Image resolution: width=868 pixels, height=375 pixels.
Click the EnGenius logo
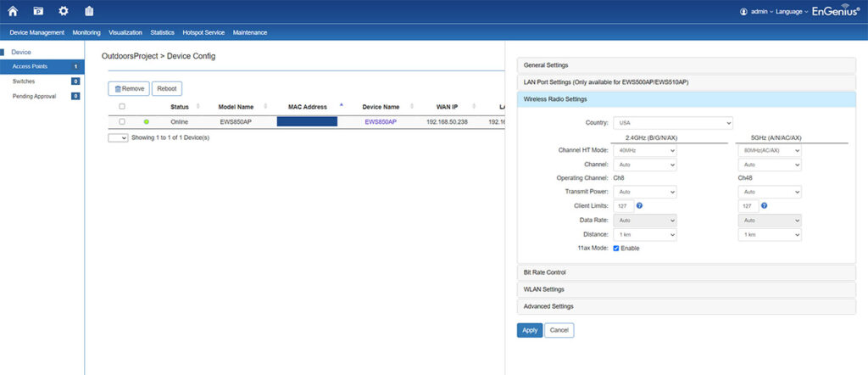(x=836, y=10)
